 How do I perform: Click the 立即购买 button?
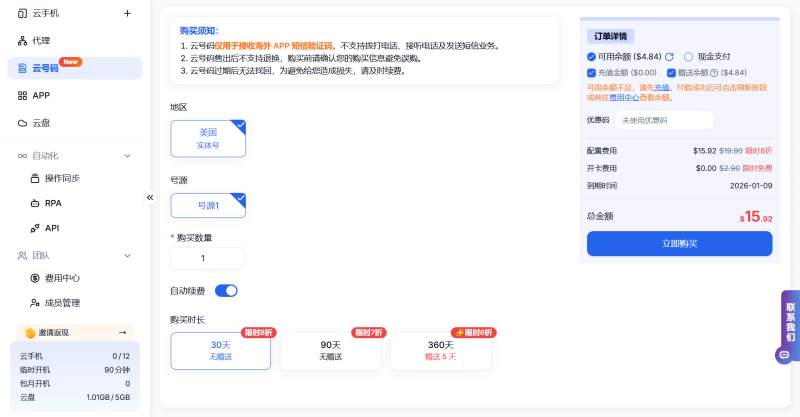679,244
